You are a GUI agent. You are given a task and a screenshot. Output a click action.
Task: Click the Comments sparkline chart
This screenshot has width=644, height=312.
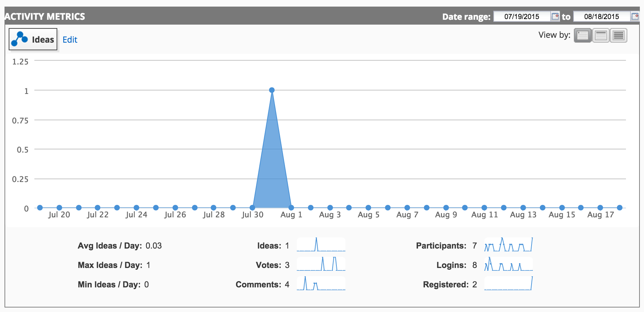click(321, 283)
